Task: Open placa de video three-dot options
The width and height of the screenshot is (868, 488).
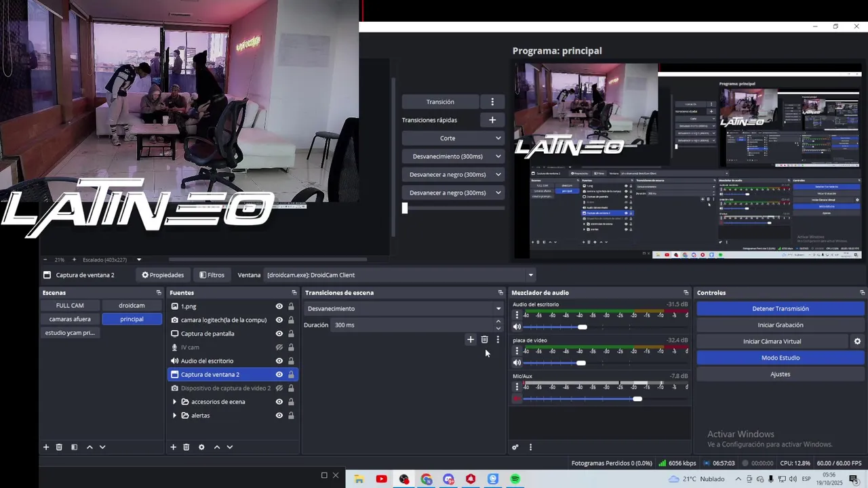Action: click(517, 351)
